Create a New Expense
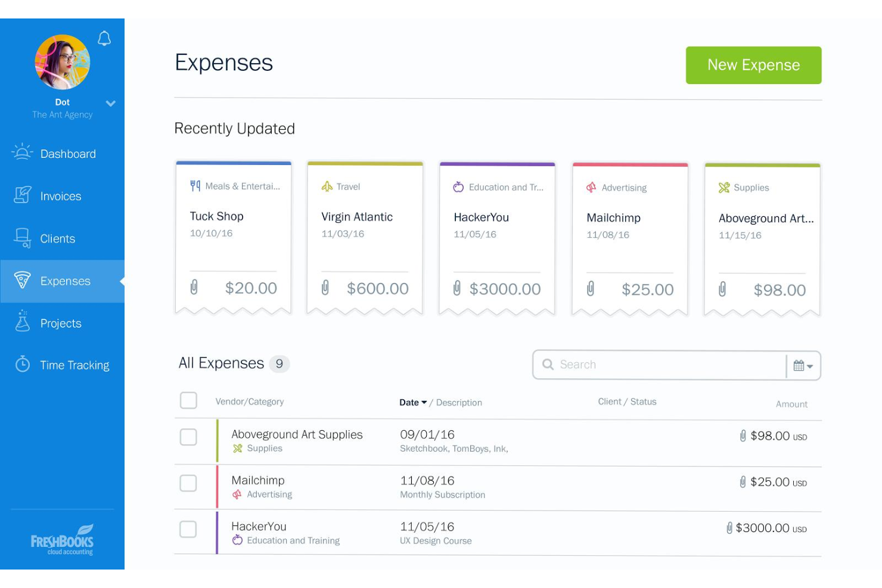 [x=753, y=65]
